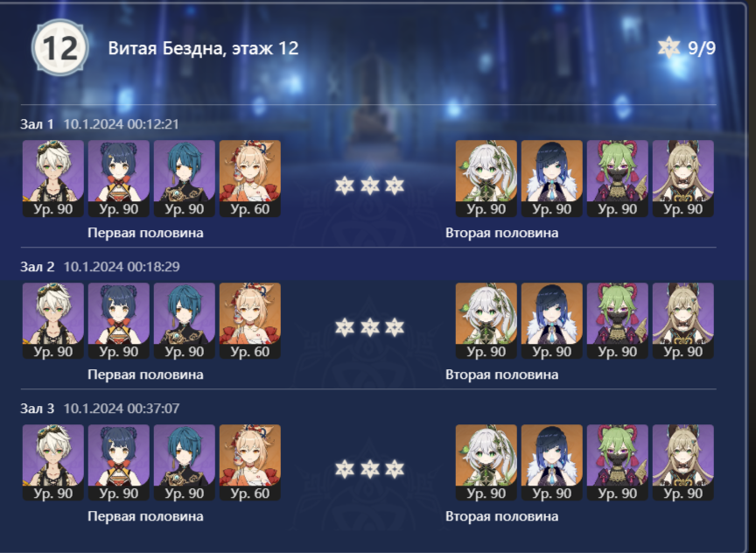Select Xiangling portrait in Зал 1 first half
756x553 pixels.
(119, 178)
